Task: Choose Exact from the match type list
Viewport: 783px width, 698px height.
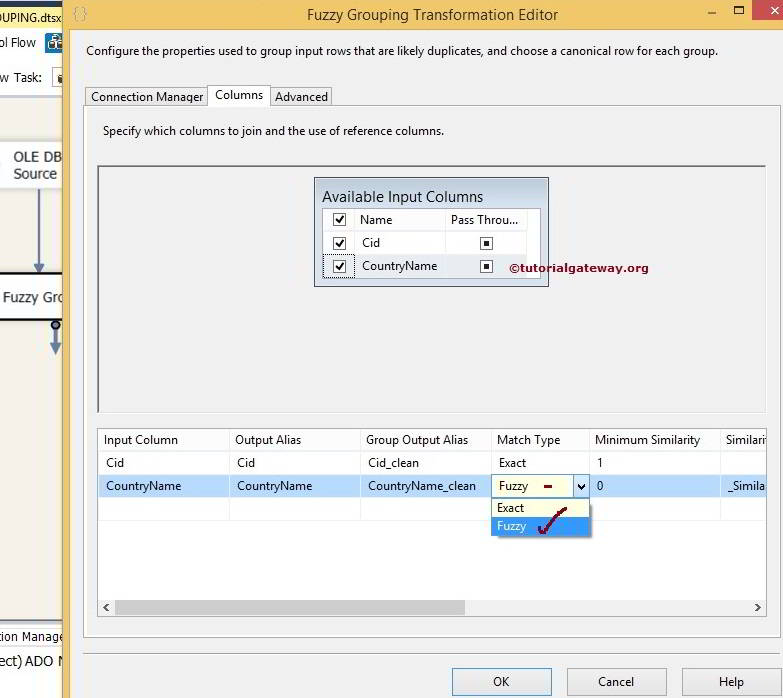Action: (540, 508)
